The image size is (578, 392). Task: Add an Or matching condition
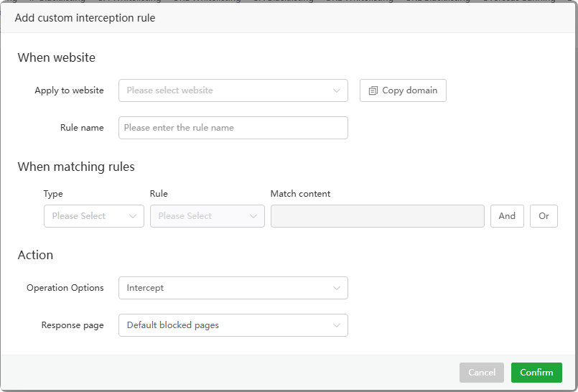pyautogui.click(x=544, y=216)
